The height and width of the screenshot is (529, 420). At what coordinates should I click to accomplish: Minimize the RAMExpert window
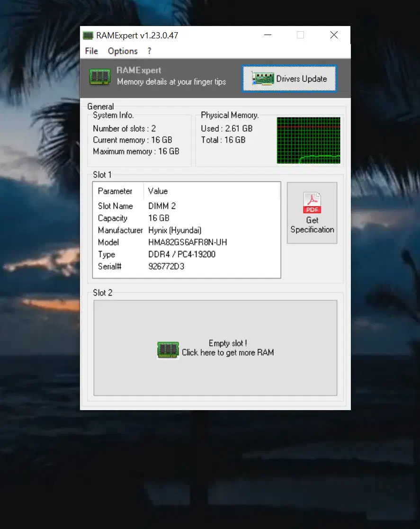click(268, 35)
